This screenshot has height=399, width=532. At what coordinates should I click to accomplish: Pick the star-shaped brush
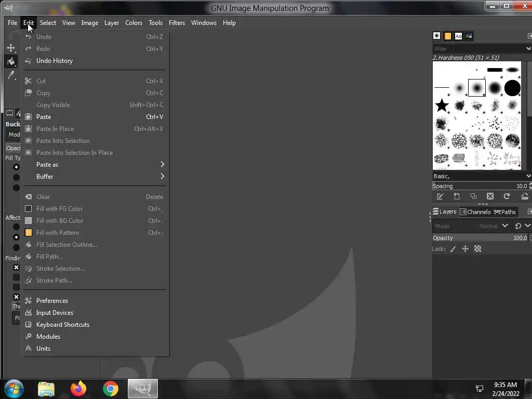coord(442,105)
